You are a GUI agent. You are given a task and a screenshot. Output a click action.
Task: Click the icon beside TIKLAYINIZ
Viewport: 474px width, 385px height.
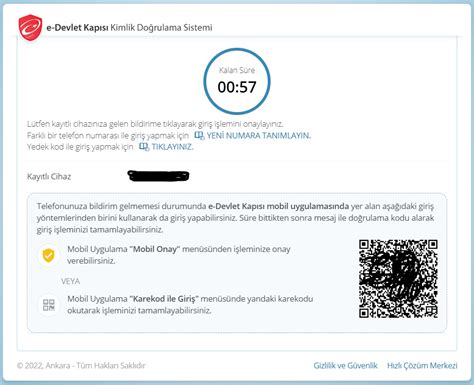(x=144, y=147)
